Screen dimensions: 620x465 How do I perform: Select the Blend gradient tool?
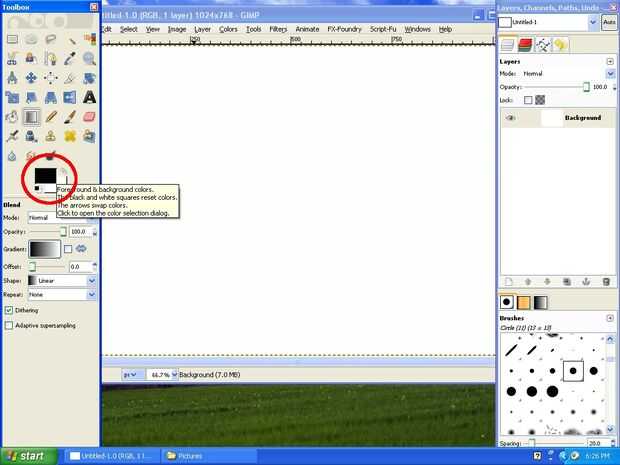pos(31,117)
